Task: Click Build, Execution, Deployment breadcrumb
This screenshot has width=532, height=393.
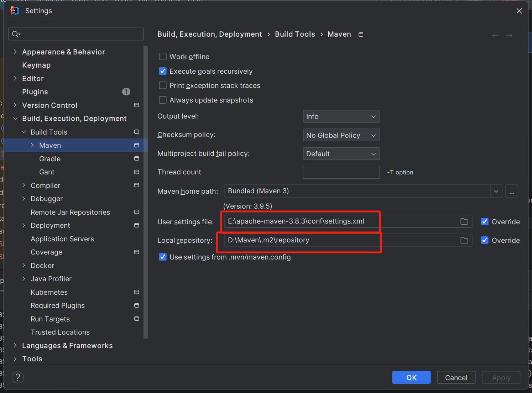Action: click(209, 34)
